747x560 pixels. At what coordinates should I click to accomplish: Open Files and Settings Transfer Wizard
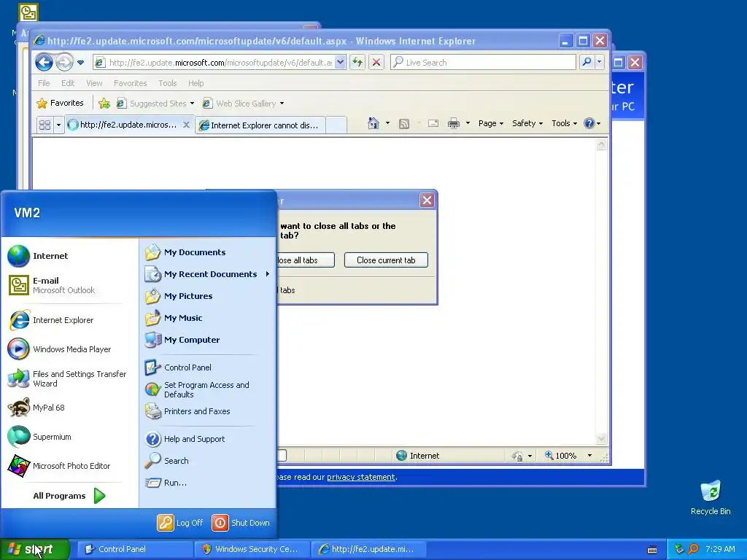(69, 378)
